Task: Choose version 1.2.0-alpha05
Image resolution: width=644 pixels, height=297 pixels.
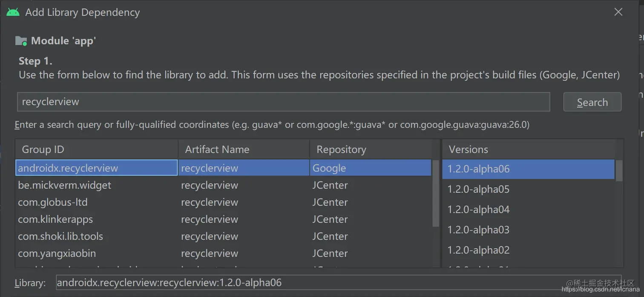Action: [x=528, y=189]
